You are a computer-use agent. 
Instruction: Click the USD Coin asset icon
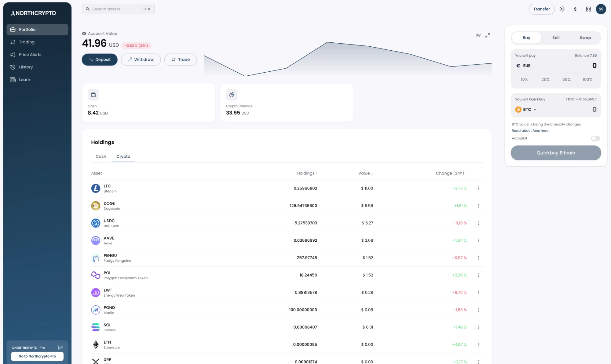point(96,223)
